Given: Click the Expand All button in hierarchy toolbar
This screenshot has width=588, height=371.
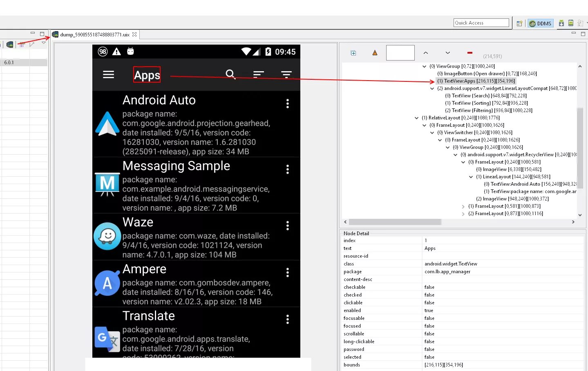Looking at the screenshot, I should pyautogui.click(x=353, y=53).
